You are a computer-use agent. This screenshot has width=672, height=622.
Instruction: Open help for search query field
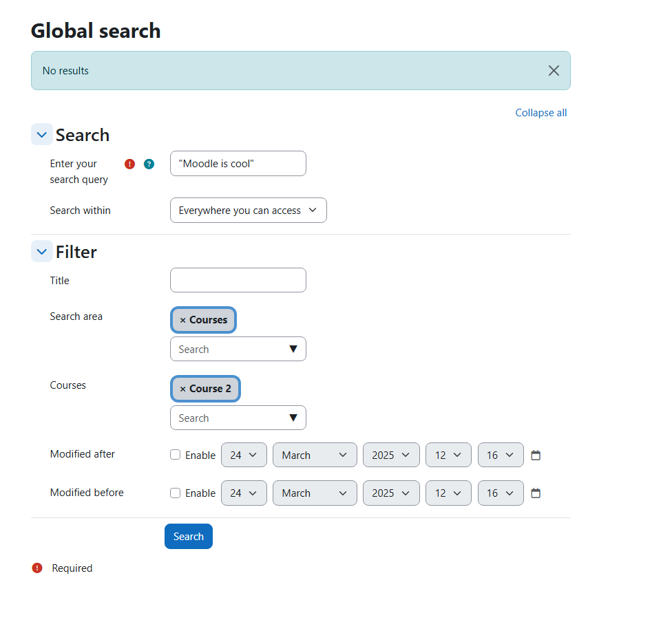tap(149, 164)
